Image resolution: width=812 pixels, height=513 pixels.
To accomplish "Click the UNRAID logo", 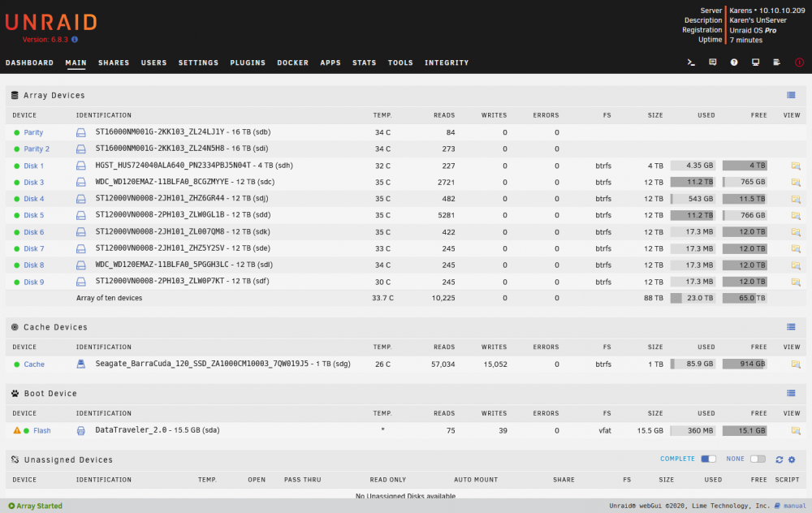I will pyautogui.click(x=51, y=22).
